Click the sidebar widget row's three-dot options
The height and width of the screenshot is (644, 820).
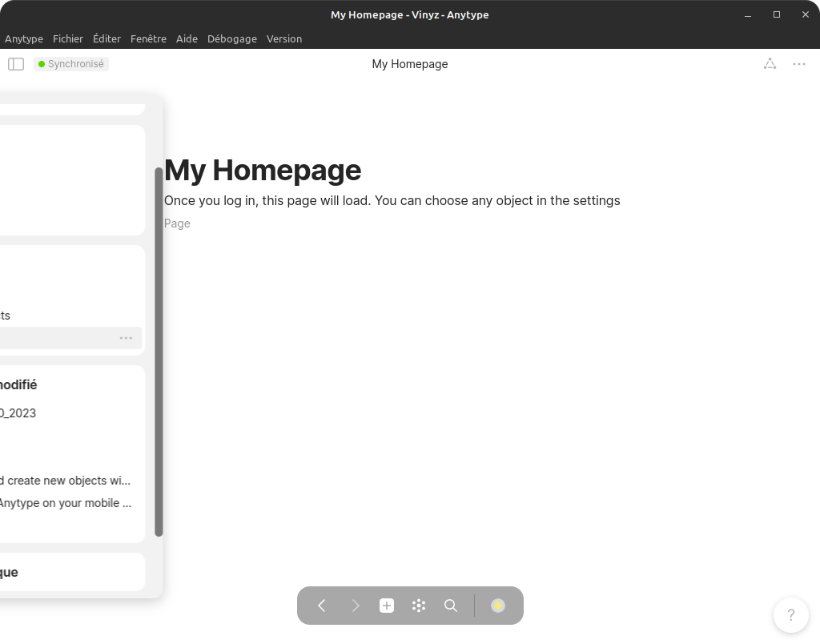[x=126, y=338]
